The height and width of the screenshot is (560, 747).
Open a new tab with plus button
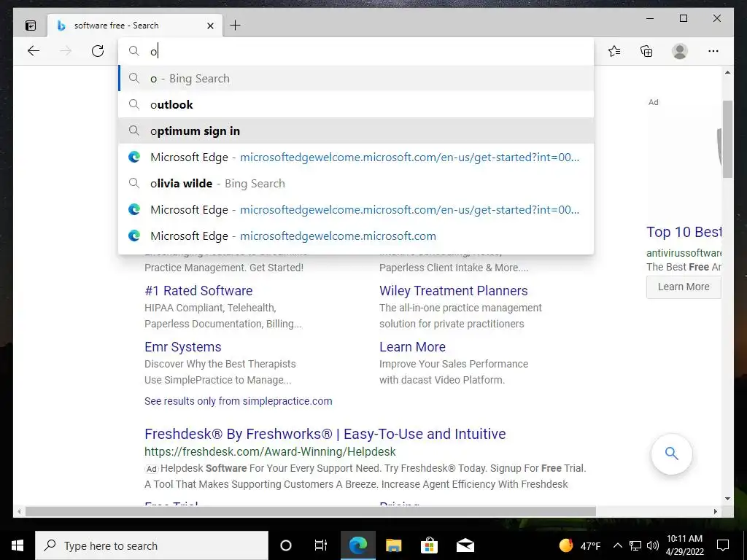click(236, 26)
